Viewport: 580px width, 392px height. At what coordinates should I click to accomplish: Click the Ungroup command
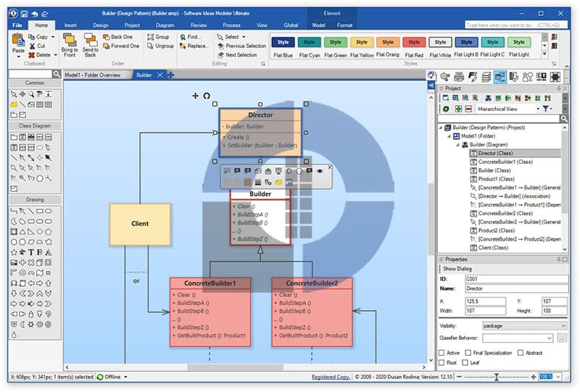point(160,46)
